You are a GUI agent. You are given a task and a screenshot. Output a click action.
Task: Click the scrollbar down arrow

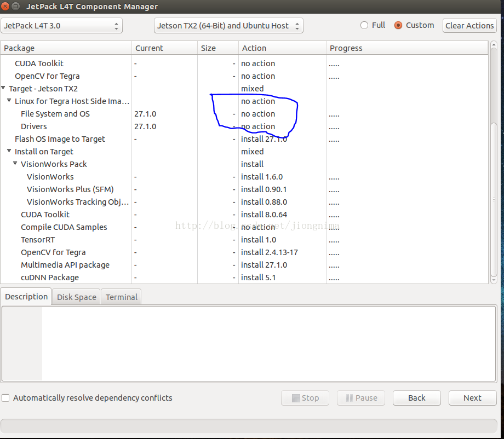pyautogui.click(x=494, y=280)
